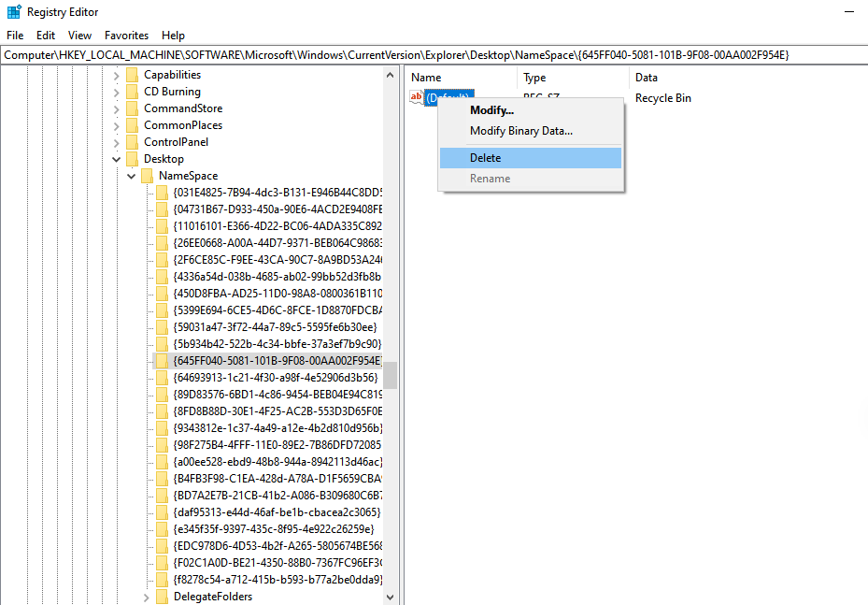Click the ab string value icon beside (Default)
Viewport: 868px width, 605px height.
pyautogui.click(x=418, y=97)
